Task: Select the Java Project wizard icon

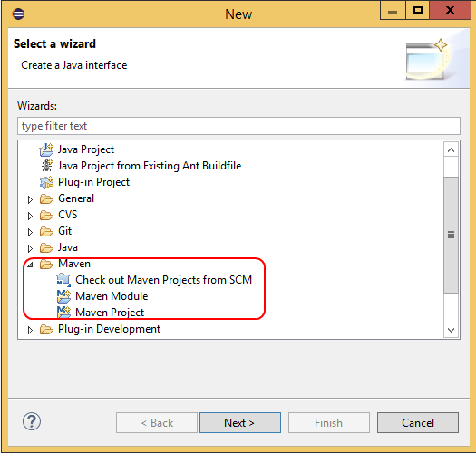Action: pyautogui.click(x=46, y=149)
